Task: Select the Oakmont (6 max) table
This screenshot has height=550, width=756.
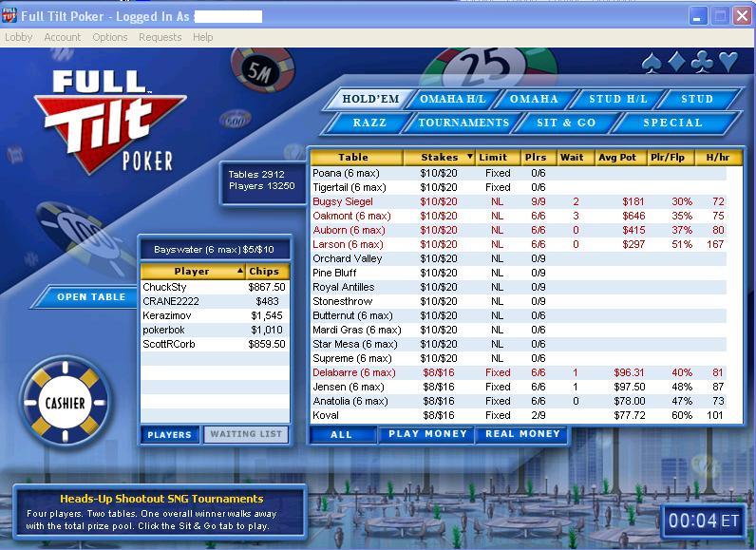Action: coord(519,216)
